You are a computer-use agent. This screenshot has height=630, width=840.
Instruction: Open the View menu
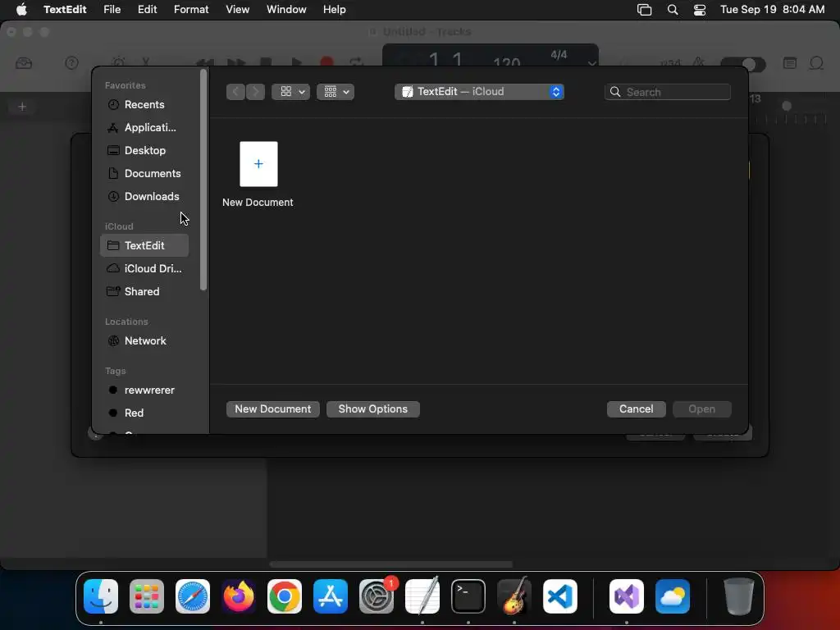click(x=237, y=9)
